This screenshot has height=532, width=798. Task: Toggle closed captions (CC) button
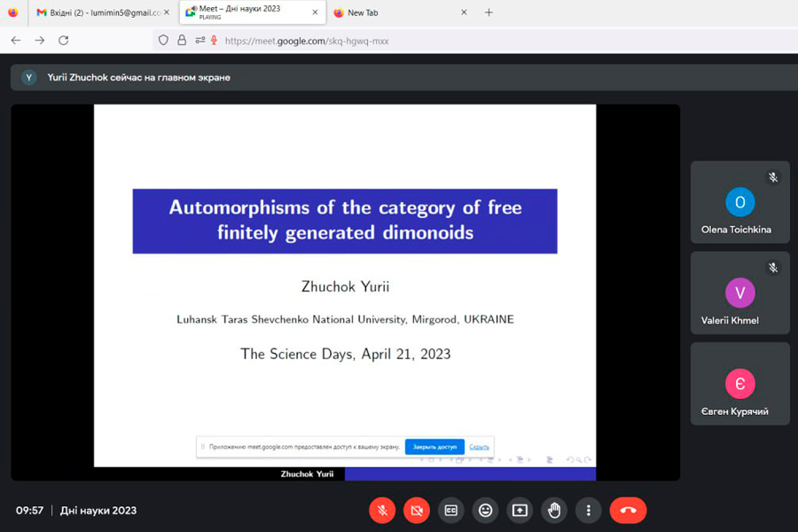pyautogui.click(x=451, y=510)
